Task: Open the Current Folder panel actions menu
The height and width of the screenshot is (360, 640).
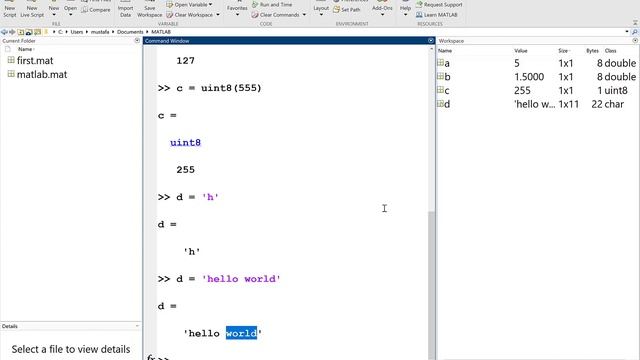Action: point(137,41)
